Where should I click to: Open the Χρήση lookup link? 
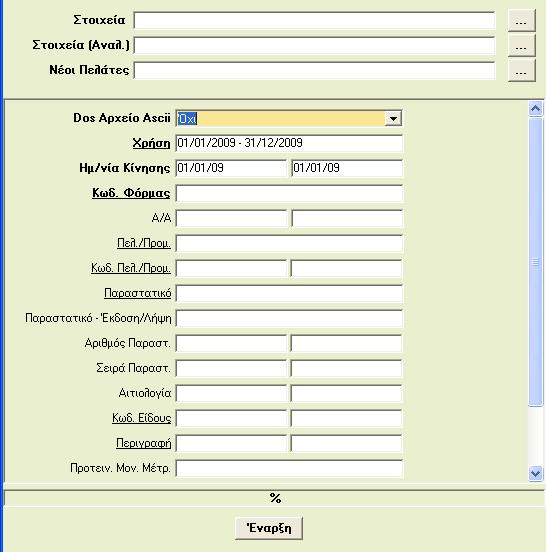(x=151, y=143)
